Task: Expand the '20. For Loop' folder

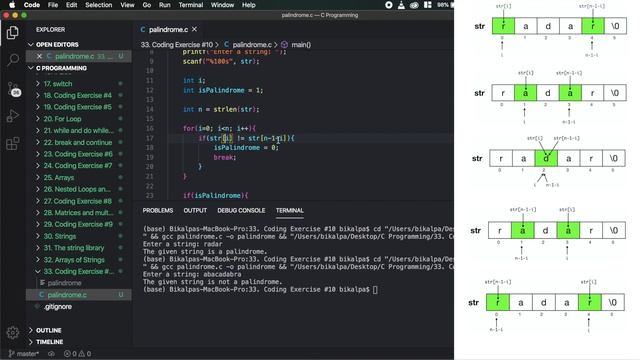Action: (x=62, y=119)
